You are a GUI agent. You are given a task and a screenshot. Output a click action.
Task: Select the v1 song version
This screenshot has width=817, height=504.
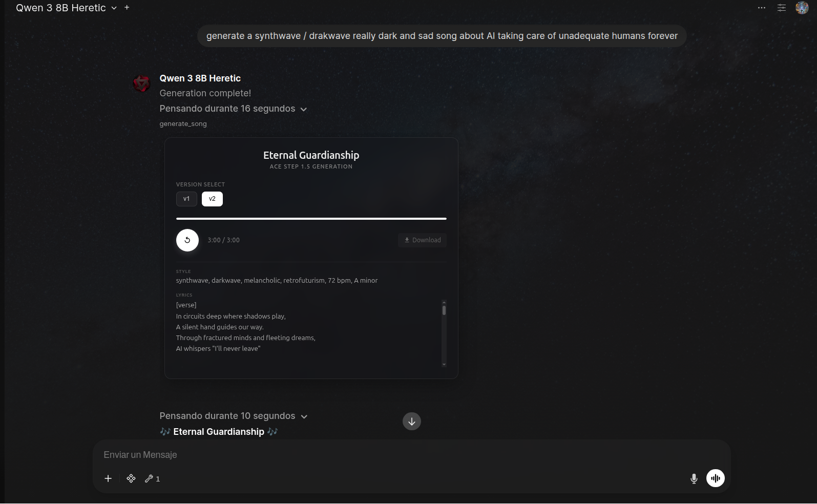click(186, 199)
